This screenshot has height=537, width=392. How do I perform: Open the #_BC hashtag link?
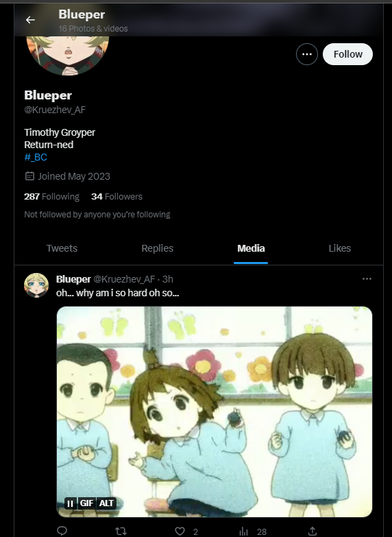[x=36, y=157]
